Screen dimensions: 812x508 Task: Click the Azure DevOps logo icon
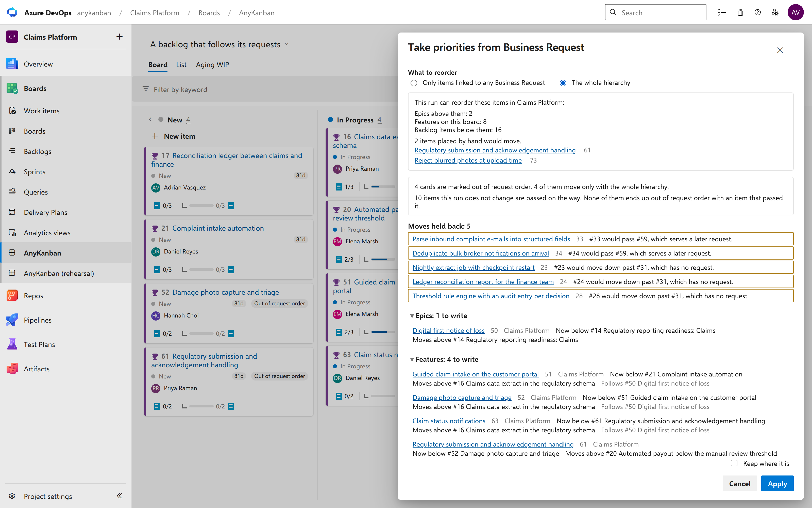point(12,12)
